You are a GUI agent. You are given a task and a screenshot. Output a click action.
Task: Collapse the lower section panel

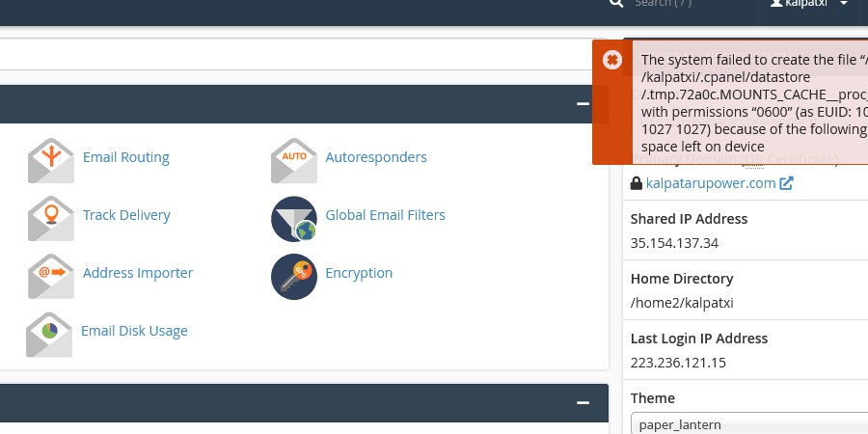pos(583,403)
